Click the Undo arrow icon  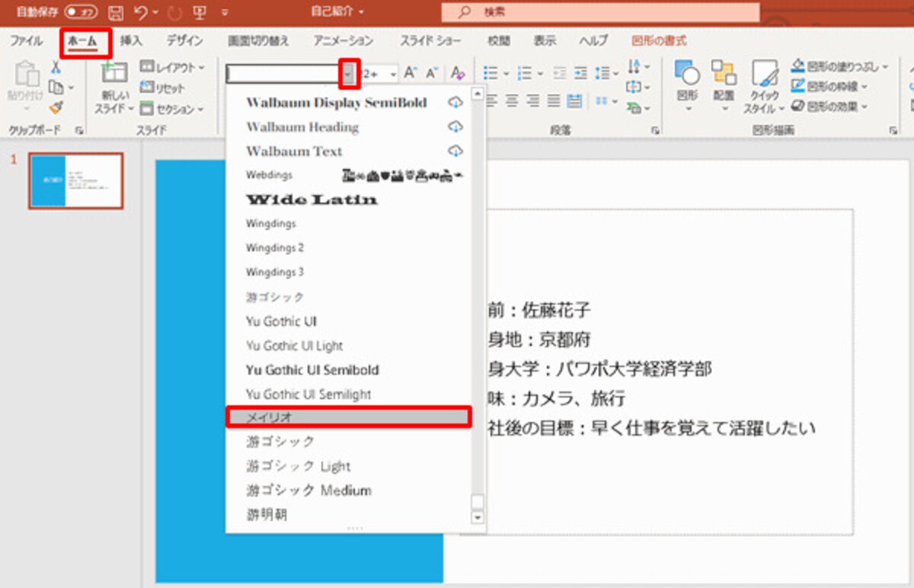139,12
